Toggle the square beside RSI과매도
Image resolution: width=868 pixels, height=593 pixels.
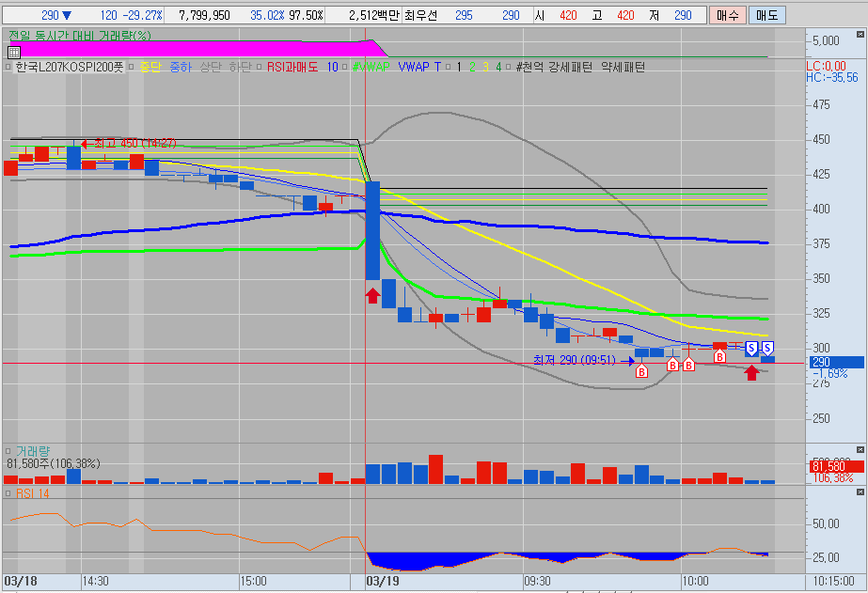coord(259,67)
